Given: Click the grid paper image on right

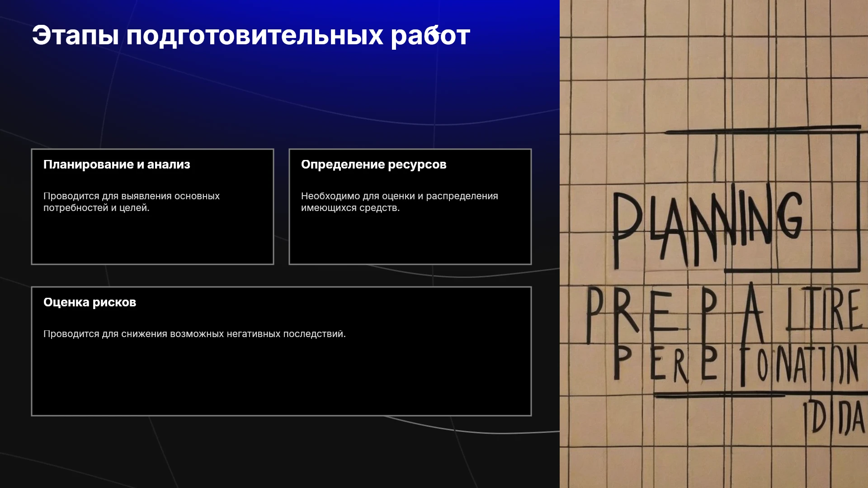Looking at the screenshot, I should (714, 244).
